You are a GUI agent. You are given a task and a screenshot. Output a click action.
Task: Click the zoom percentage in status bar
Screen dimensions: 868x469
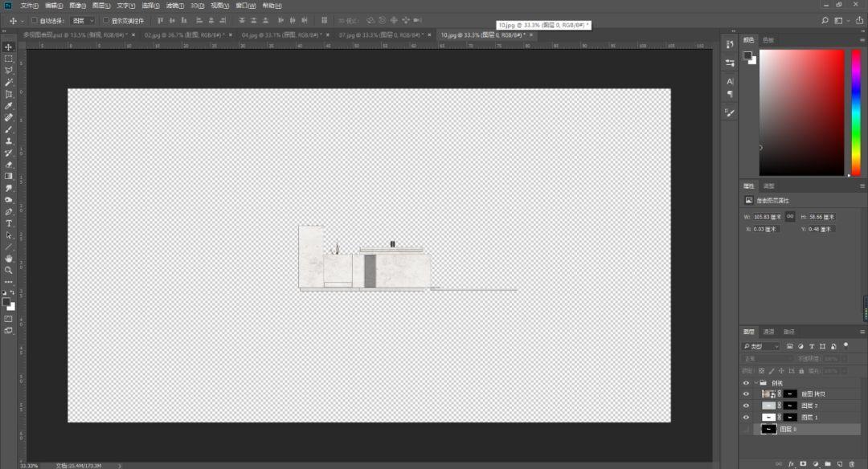pyautogui.click(x=30, y=466)
